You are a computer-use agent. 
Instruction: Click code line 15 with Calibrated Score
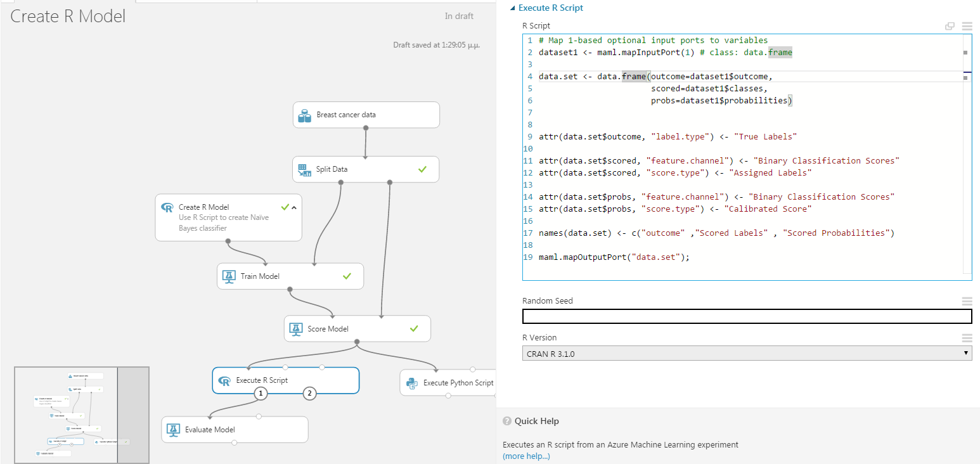coord(674,209)
